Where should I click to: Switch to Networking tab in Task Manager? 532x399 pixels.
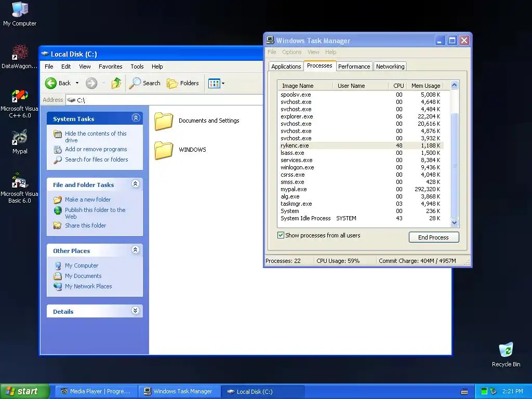pos(390,66)
